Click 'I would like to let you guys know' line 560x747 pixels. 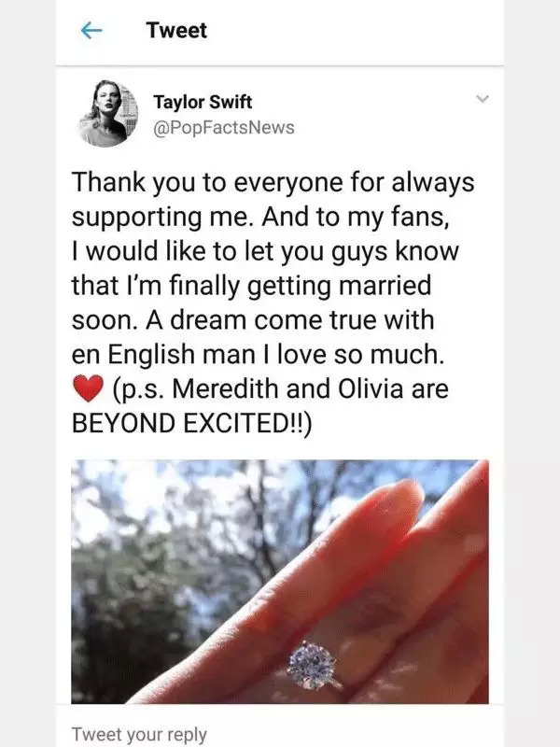(265, 251)
